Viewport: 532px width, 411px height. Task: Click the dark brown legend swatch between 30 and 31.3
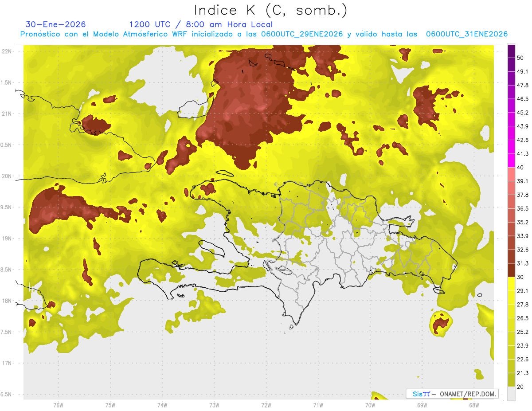click(511, 270)
